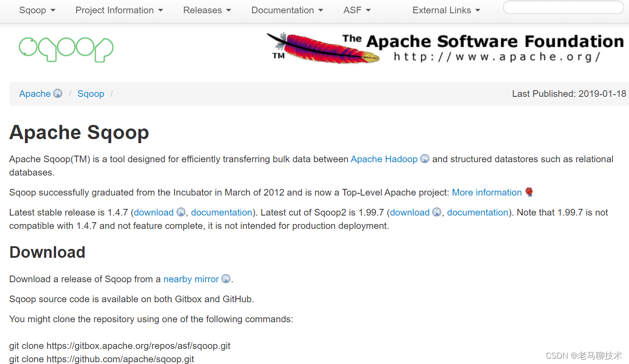This screenshot has height=364, width=629.
Task: Download the 1.4.7 stable release
Action: point(153,212)
